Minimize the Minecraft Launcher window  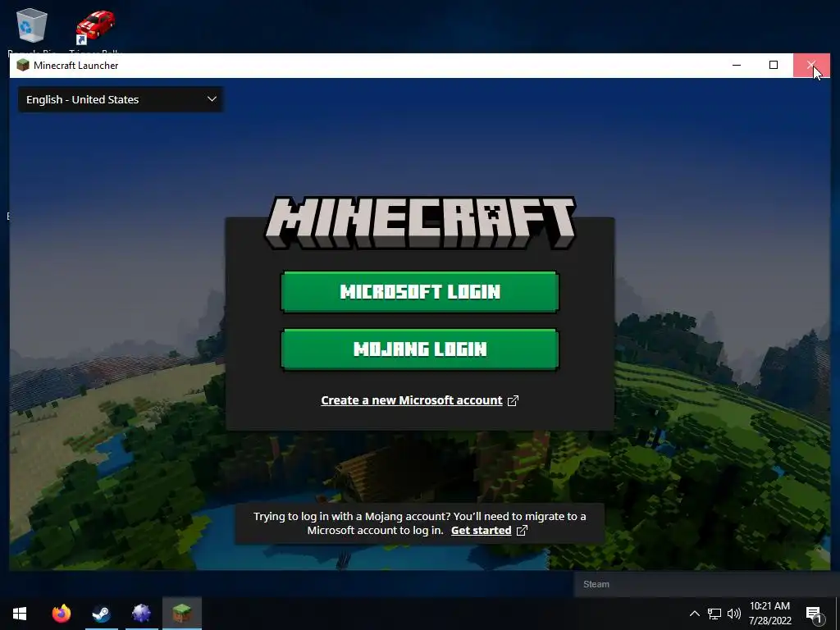pos(737,65)
